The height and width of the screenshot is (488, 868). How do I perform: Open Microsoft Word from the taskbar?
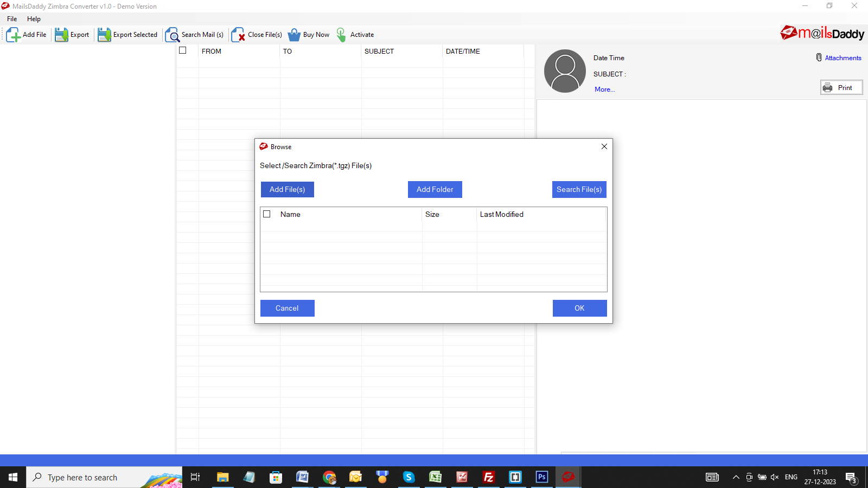[302, 477]
